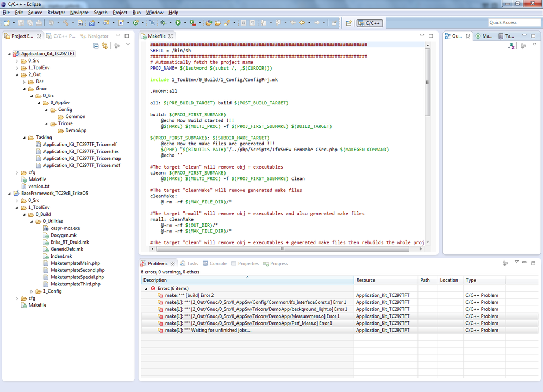Screen dimensions: 543x392
Task: Collapse the Errors (6 items) group
Action: (x=146, y=289)
